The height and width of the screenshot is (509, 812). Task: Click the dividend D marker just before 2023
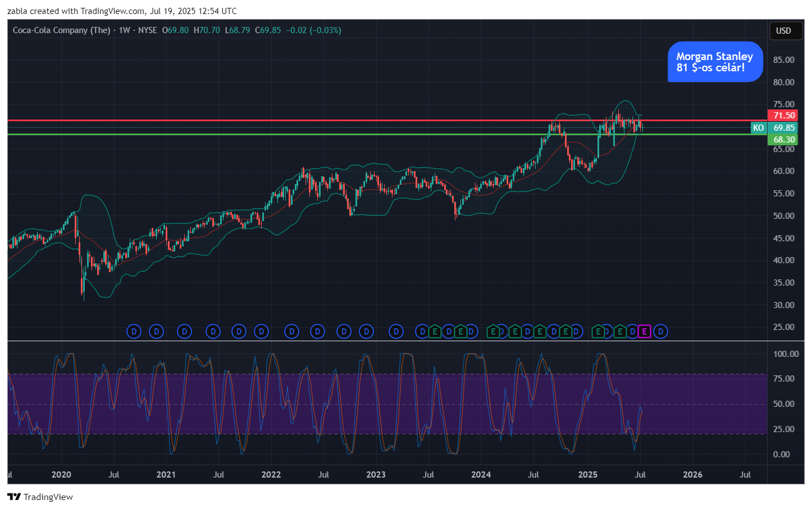[x=366, y=332]
